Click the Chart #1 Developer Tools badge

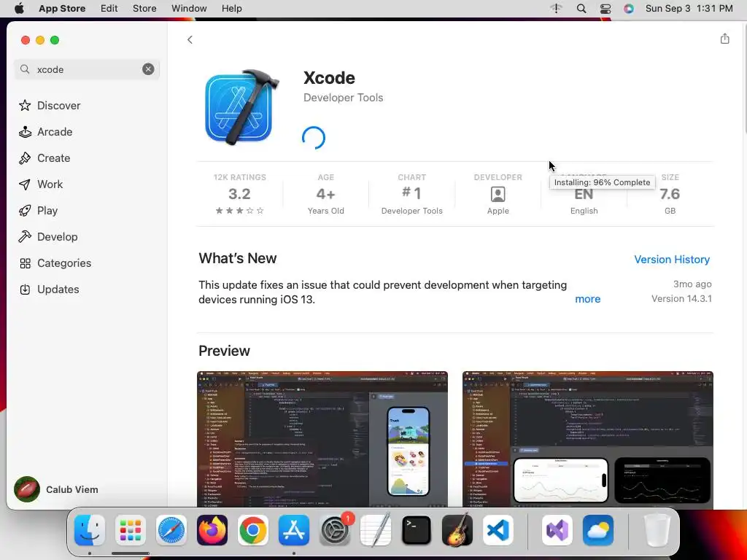click(411, 194)
